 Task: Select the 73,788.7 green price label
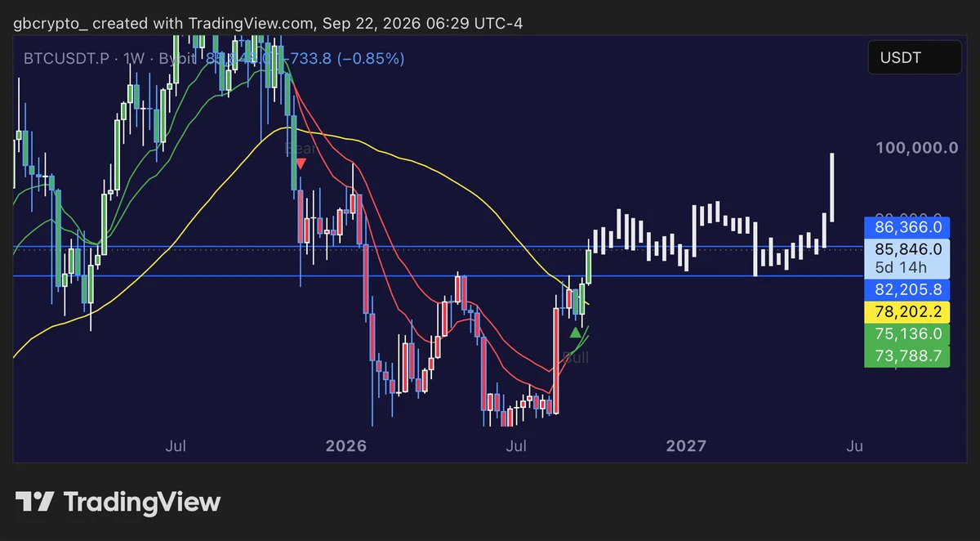[x=907, y=355]
